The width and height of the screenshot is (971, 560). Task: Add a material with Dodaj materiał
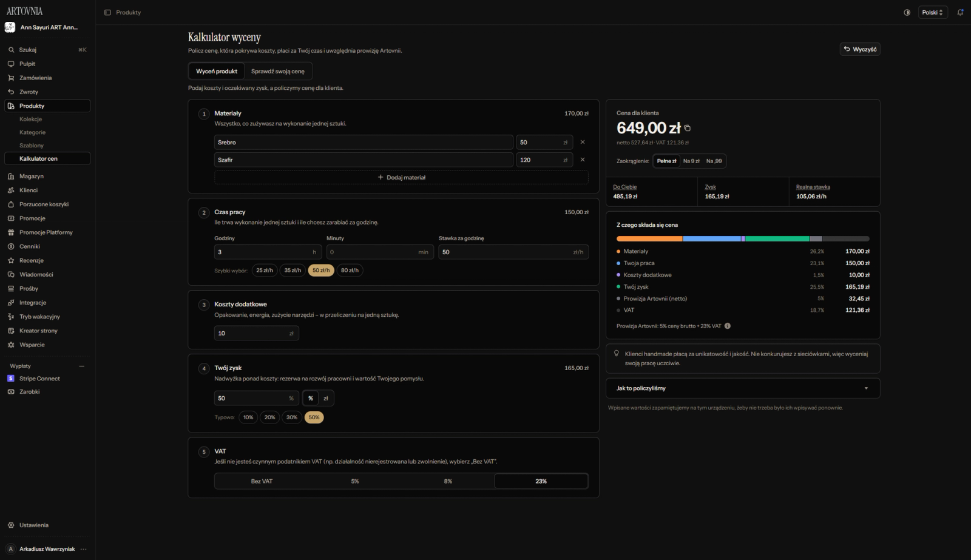[401, 177]
